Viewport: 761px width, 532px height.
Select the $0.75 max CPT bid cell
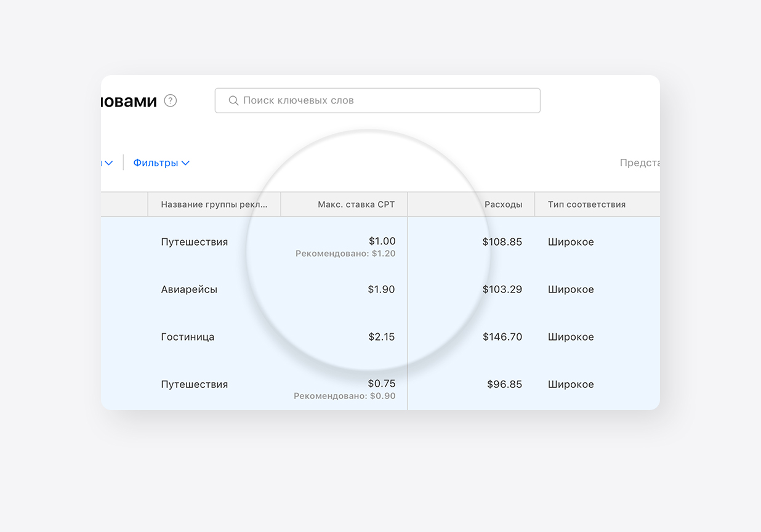pyautogui.click(x=382, y=384)
